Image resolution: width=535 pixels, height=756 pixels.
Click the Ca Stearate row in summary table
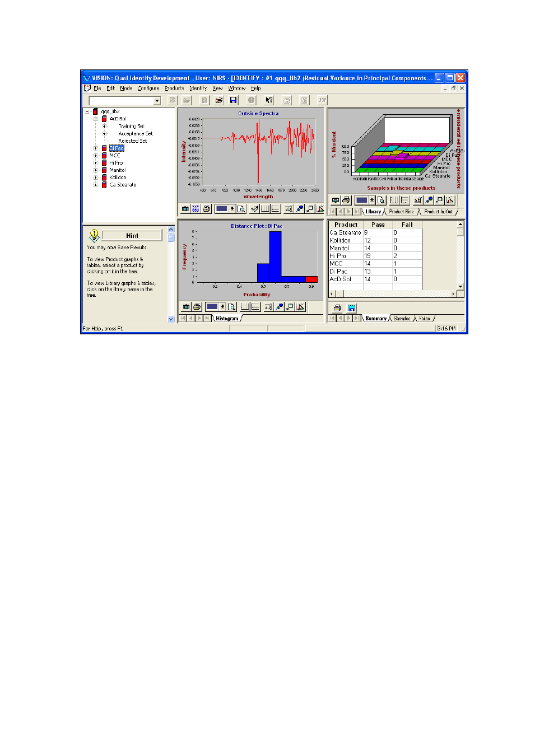coord(375,232)
